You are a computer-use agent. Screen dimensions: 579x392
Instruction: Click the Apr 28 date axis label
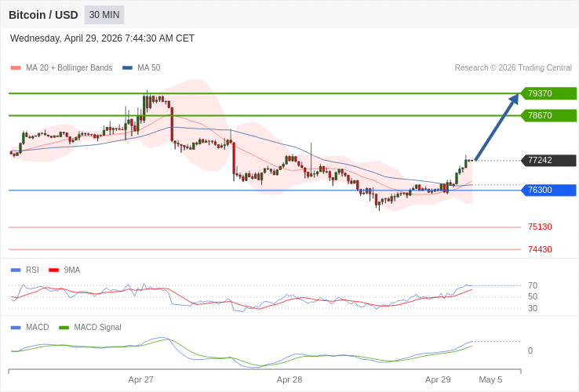click(289, 379)
